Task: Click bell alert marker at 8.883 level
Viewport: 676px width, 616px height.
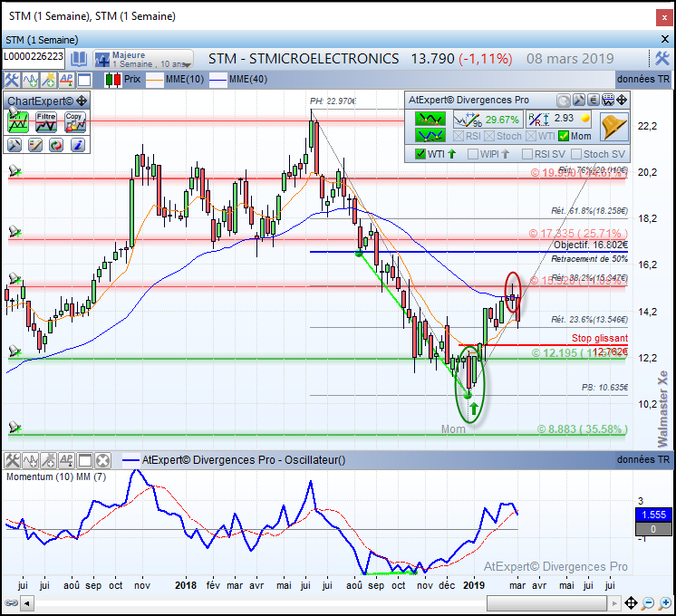Action: coord(14,428)
